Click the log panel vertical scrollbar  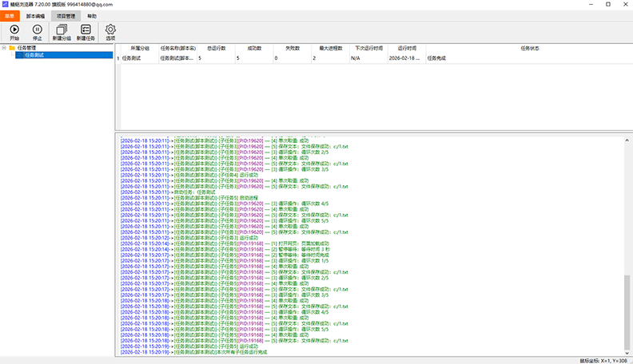(627, 311)
